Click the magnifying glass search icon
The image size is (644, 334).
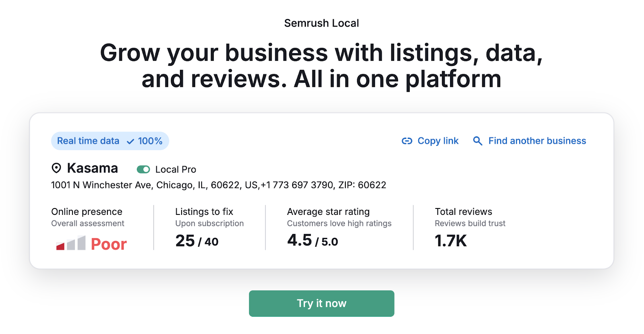coord(477,141)
